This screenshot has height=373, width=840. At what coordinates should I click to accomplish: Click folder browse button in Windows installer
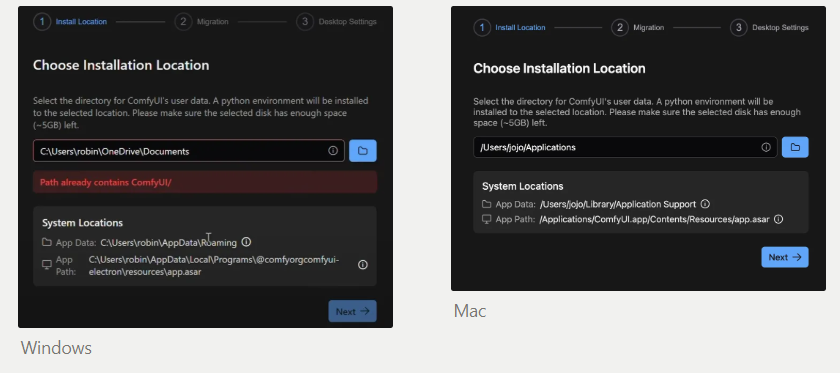coord(363,151)
